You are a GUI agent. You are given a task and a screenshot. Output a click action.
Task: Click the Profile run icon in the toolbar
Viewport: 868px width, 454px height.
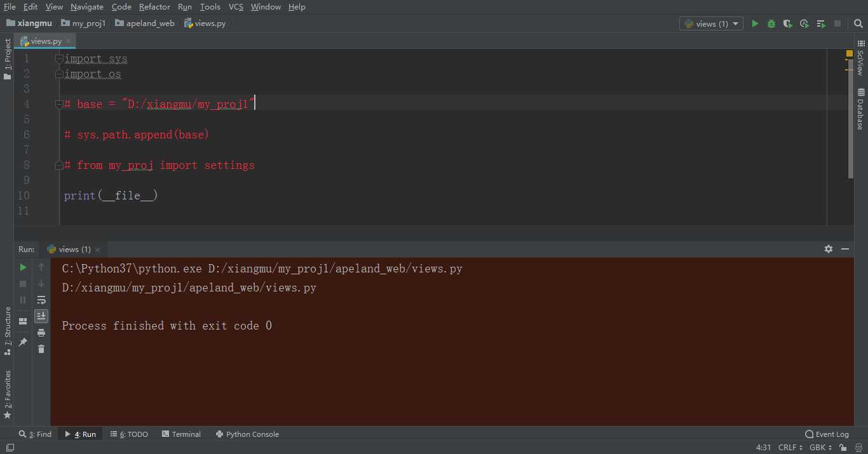point(804,23)
